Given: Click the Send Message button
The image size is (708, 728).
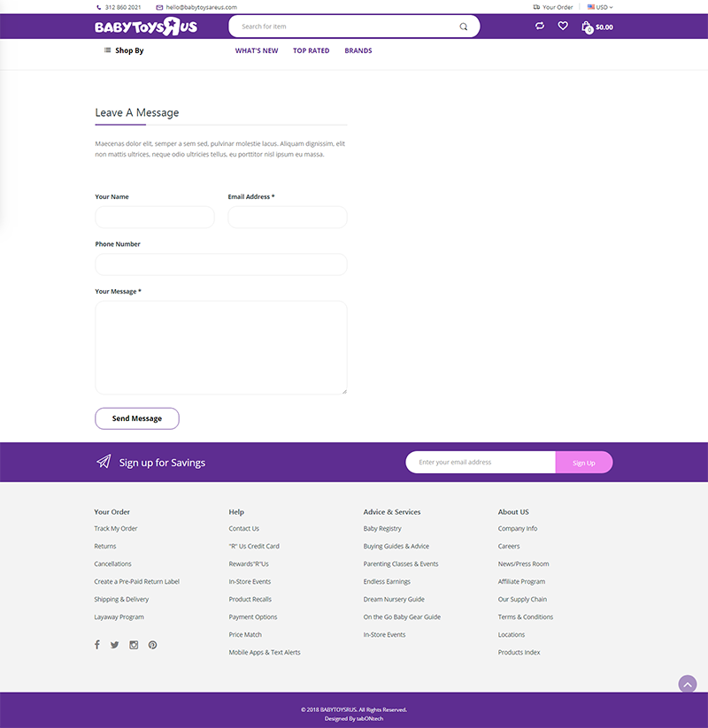Looking at the screenshot, I should point(137,418).
